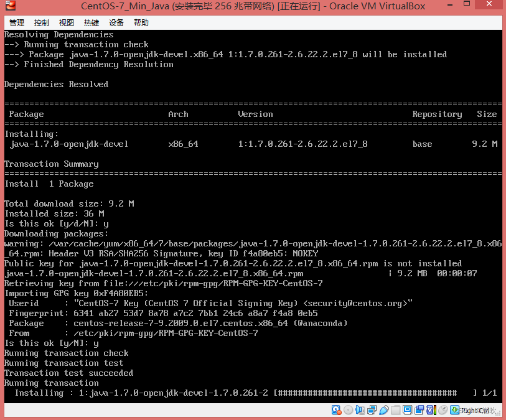Open the 热键 menu
506x420 pixels.
pyautogui.click(x=91, y=23)
